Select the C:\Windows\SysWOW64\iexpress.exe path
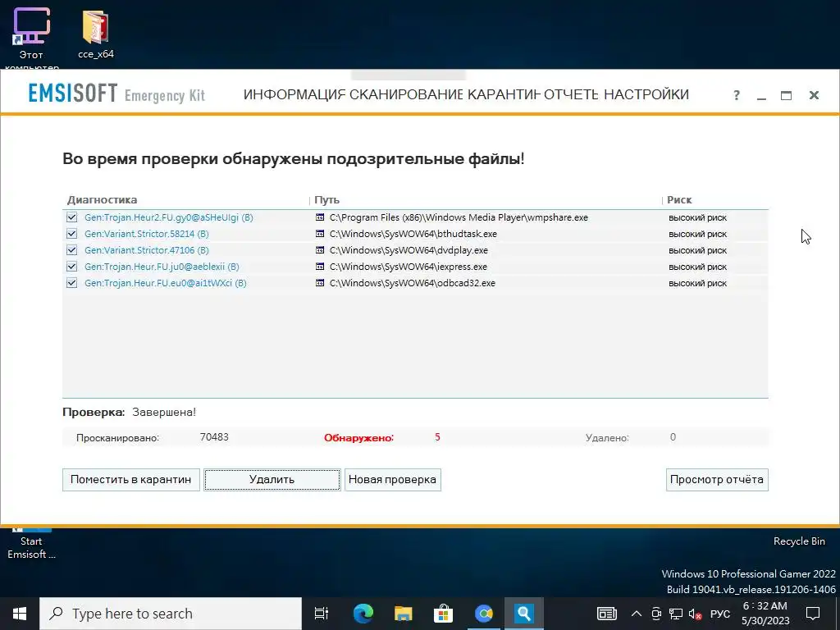840x630 pixels. 409,267
